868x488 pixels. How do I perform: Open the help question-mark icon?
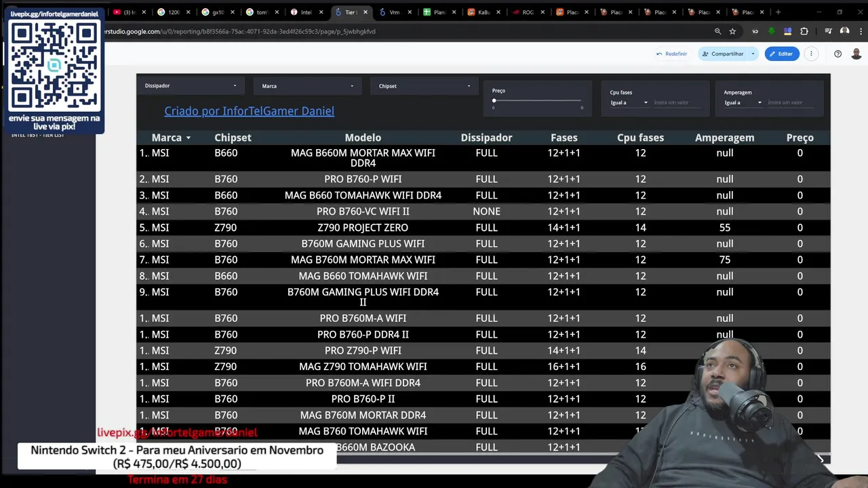(838, 54)
